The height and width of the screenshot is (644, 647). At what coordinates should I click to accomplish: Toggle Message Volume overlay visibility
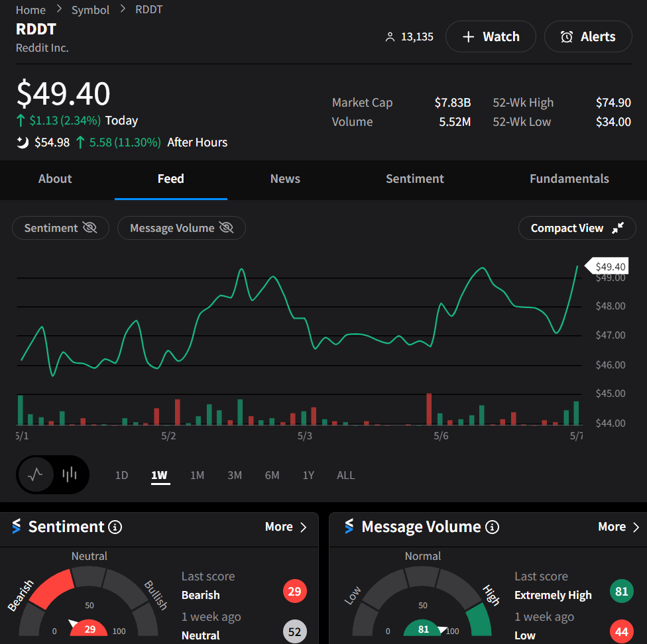182,228
